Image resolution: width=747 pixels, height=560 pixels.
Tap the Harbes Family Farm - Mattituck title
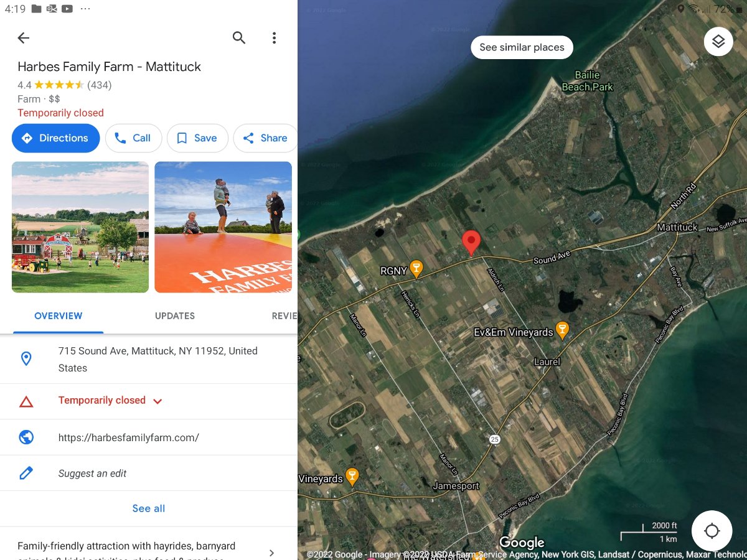(x=109, y=67)
